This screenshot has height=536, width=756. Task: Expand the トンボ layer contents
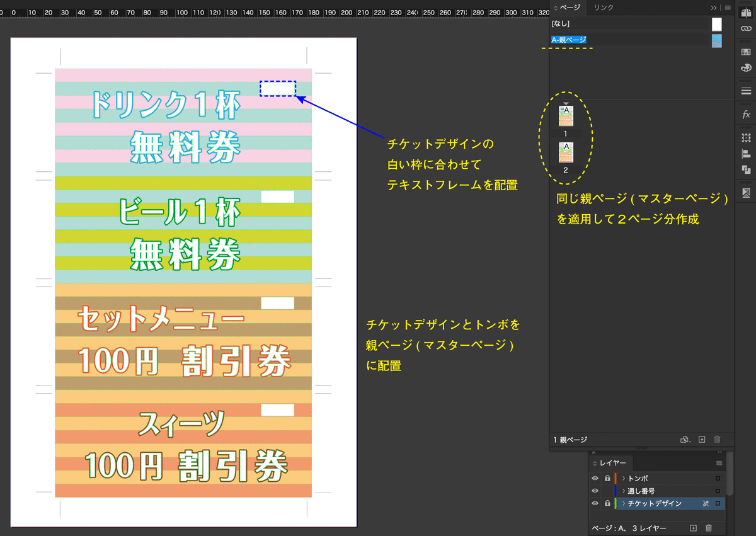[x=624, y=479]
